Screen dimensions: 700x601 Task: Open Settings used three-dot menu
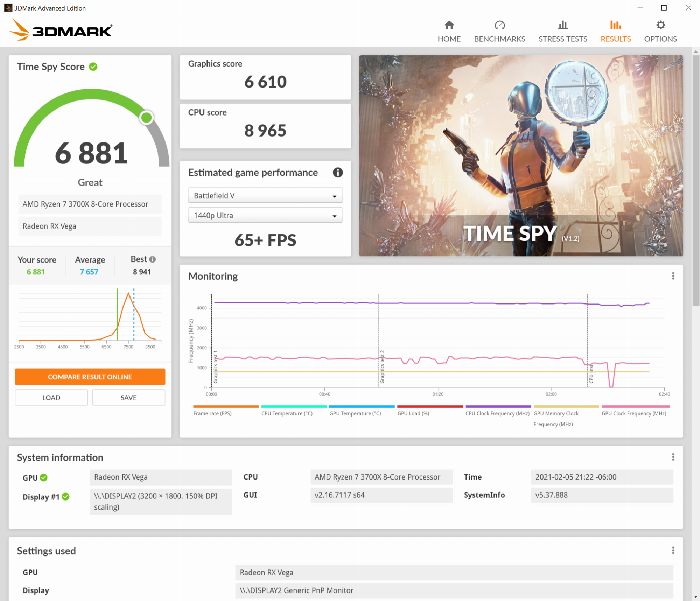coord(673,550)
